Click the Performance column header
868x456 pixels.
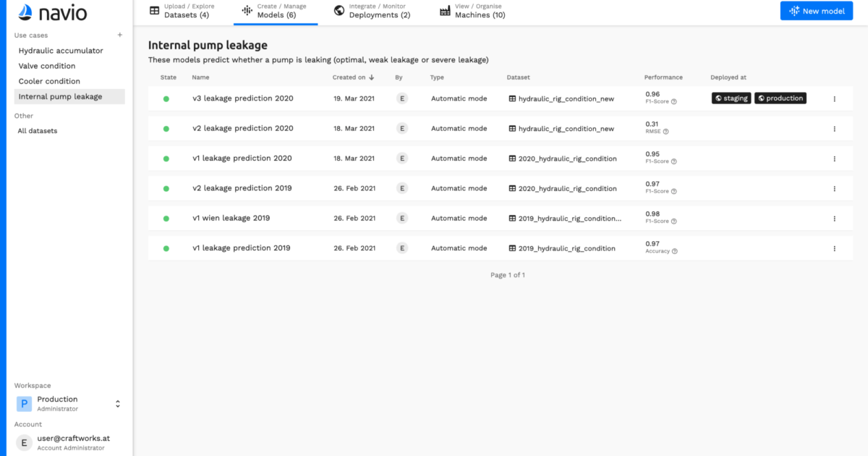point(663,77)
